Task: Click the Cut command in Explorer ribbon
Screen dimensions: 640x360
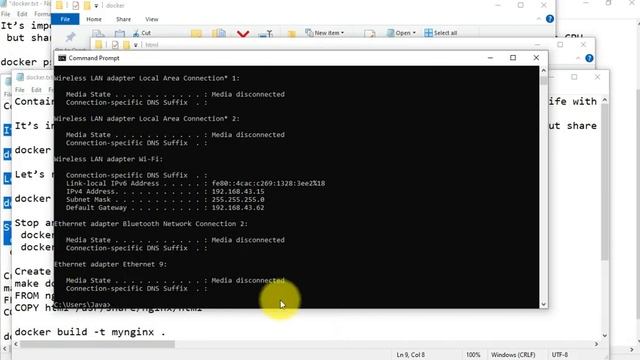Action: [x=142, y=33]
